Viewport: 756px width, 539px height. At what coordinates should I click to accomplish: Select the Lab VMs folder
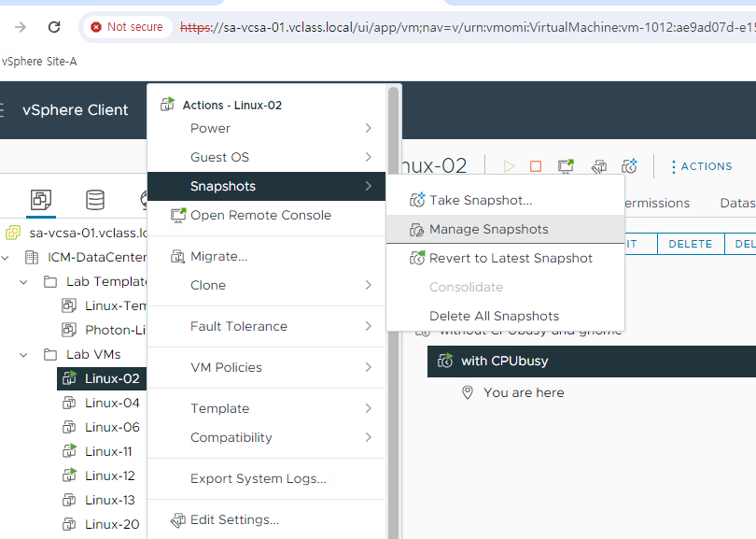[93, 354]
